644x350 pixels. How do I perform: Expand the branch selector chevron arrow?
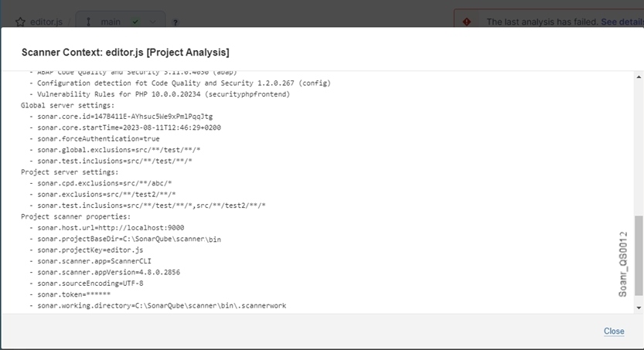(153, 22)
